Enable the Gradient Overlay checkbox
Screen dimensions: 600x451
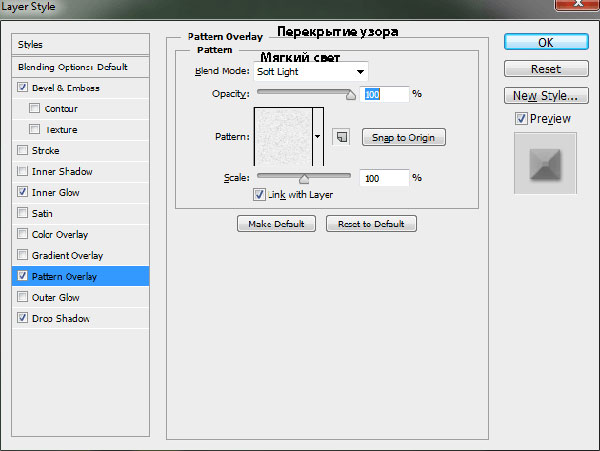[23, 255]
